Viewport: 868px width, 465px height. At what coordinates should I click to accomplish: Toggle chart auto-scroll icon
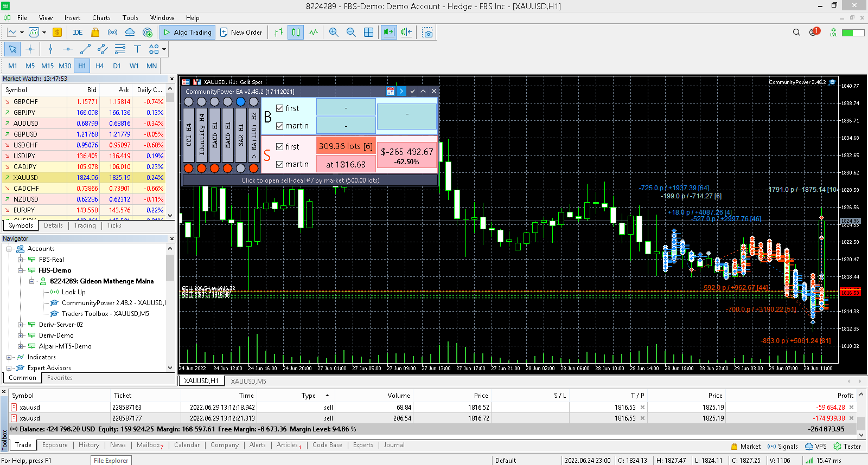point(389,33)
